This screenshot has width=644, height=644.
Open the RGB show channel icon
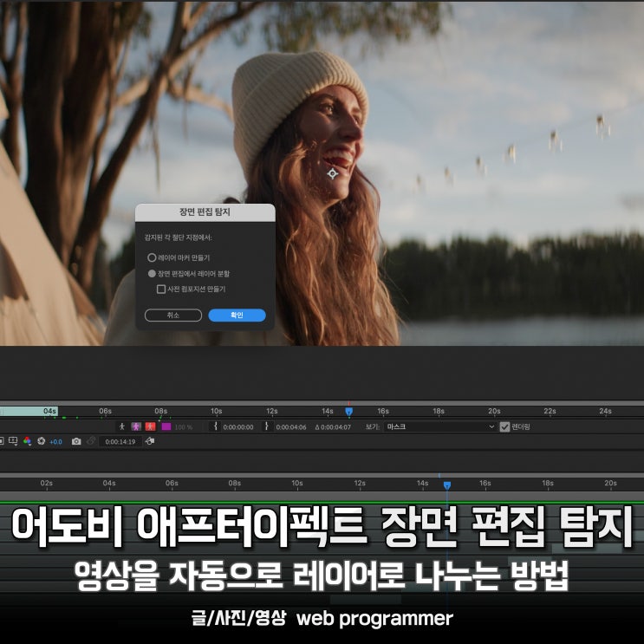pyautogui.click(x=27, y=441)
